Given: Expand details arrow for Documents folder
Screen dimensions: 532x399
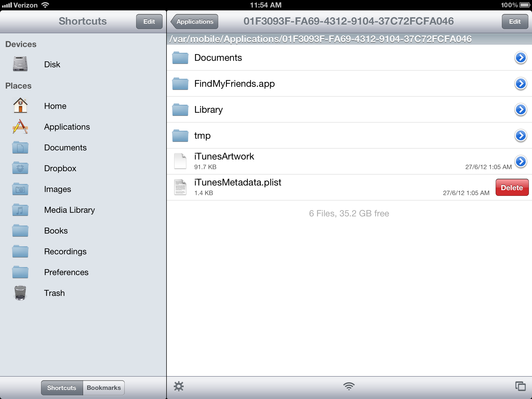Looking at the screenshot, I should pyautogui.click(x=521, y=58).
